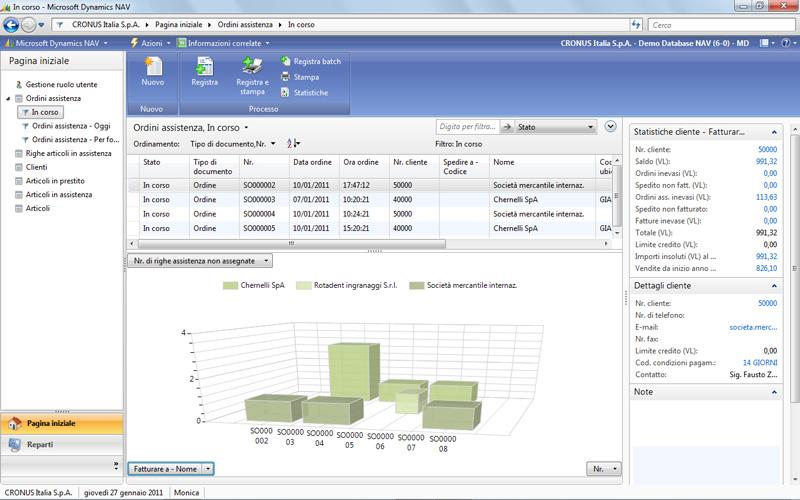Open Statistiche from the ribbon
Image resolution: width=800 pixels, height=500 pixels.
tap(305, 93)
